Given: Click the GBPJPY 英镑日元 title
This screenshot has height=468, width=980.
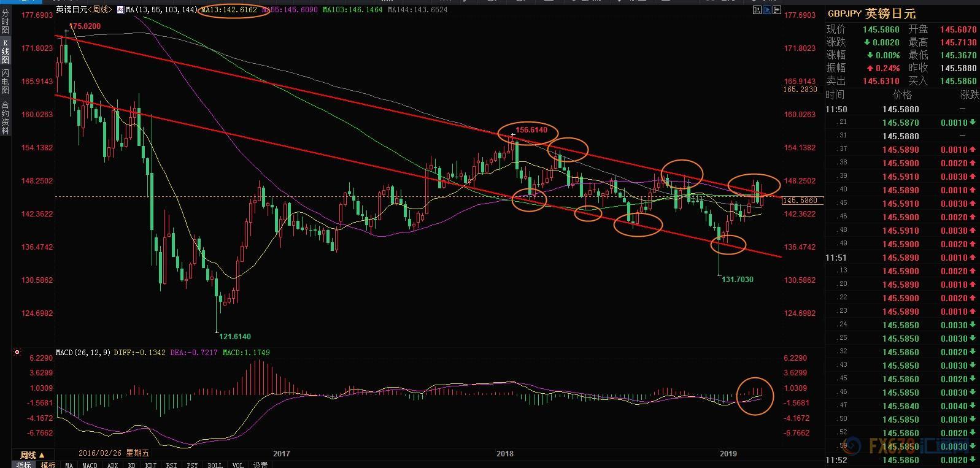Looking at the screenshot, I should tap(871, 13).
